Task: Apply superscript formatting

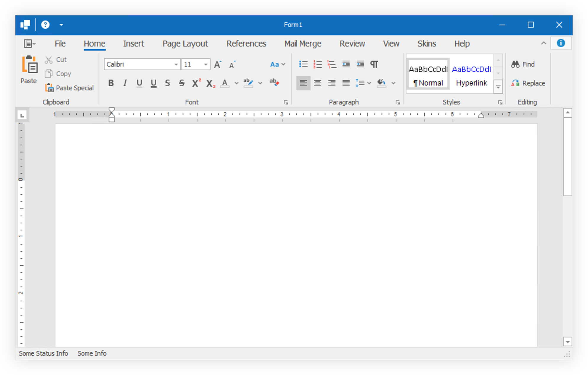Action: (196, 83)
